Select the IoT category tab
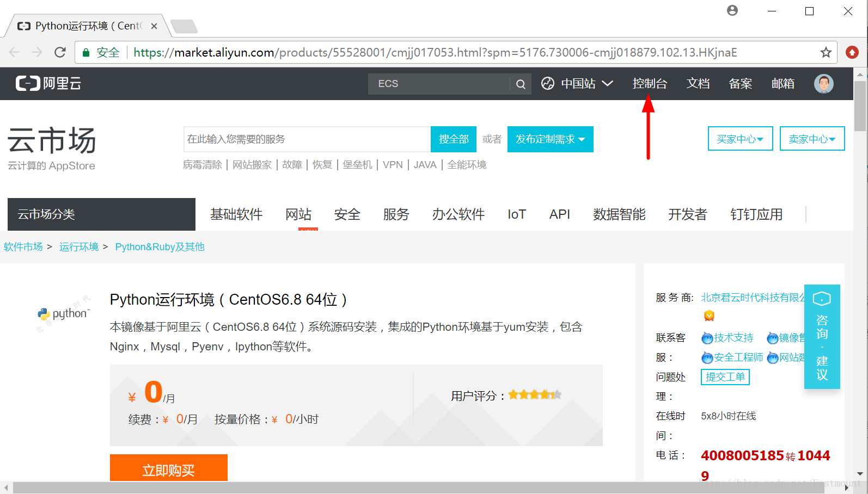The height and width of the screenshot is (494, 868). coord(517,214)
